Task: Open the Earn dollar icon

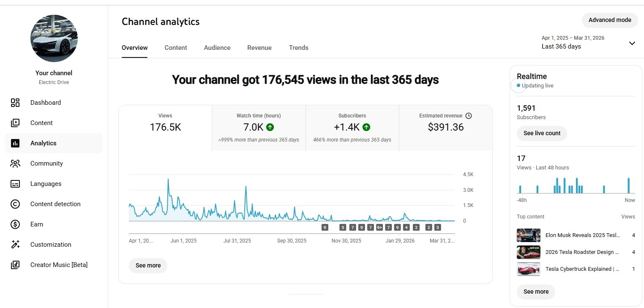Action: pos(15,224)
